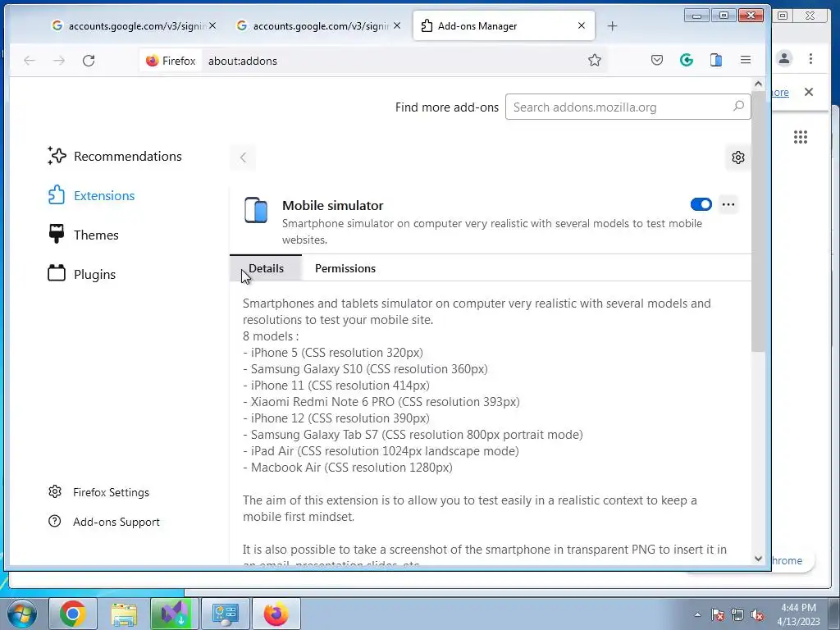The width and height of the screenshot is (840, 630).
Task: Close the Add-ons Manager tab
Action: [582, 25]
